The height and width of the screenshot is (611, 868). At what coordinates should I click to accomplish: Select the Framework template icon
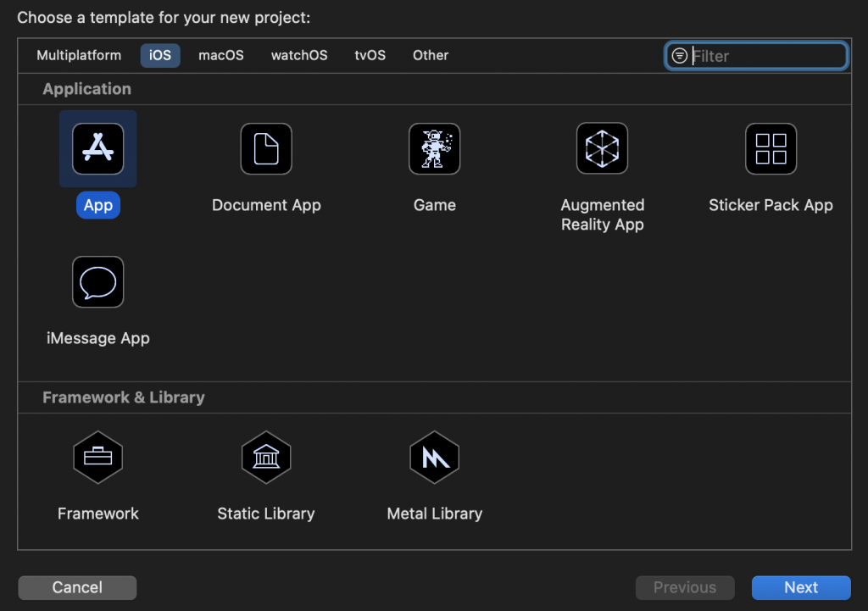click(x=98, y=457)
